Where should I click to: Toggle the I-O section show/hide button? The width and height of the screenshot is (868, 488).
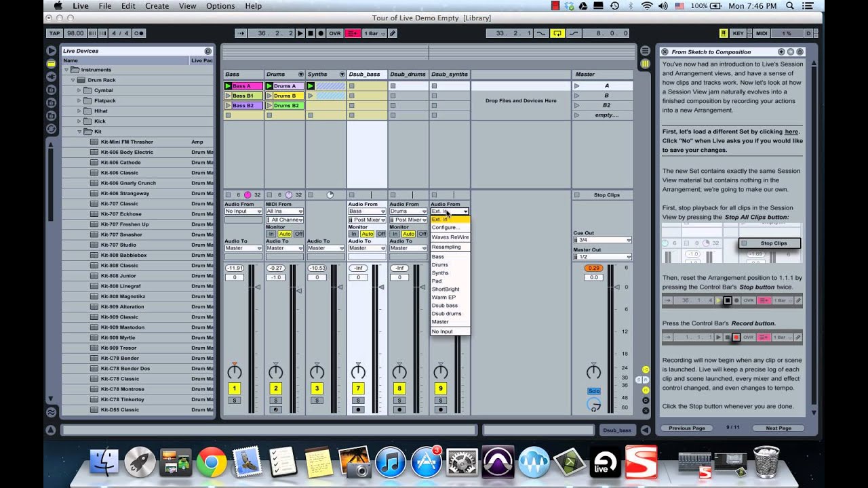(646, 369)
